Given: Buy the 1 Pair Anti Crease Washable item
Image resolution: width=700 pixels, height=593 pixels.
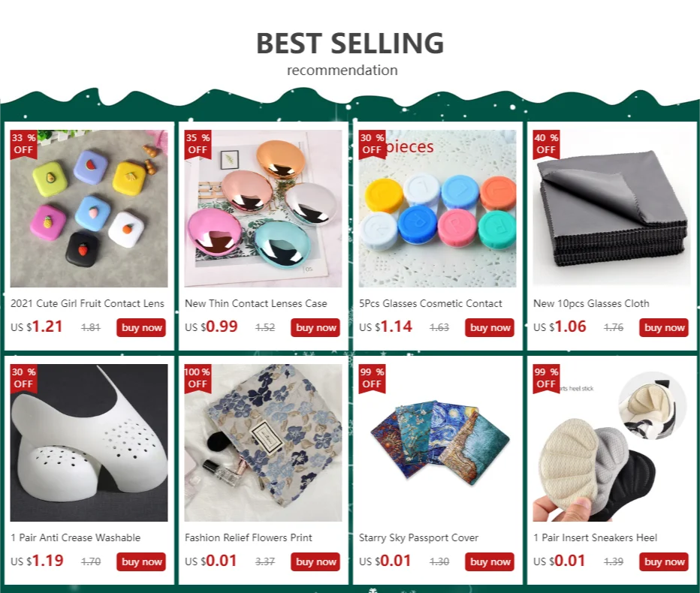Looking at the screenshot, I should pyautogui.click(x=141, y=561).
